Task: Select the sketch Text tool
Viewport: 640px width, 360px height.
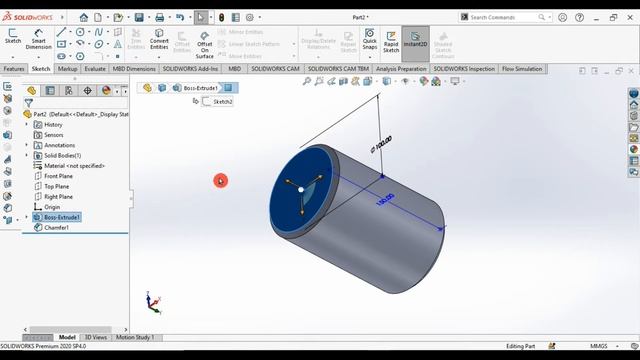Action: coord(118,44)
